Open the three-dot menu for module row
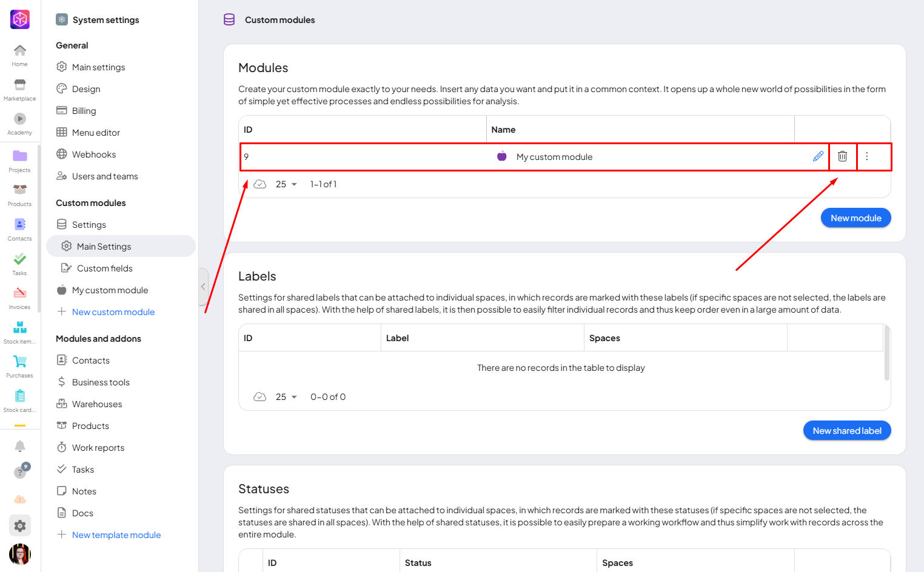This screenshot has width=924, height=572. click(x=866, y=156)
